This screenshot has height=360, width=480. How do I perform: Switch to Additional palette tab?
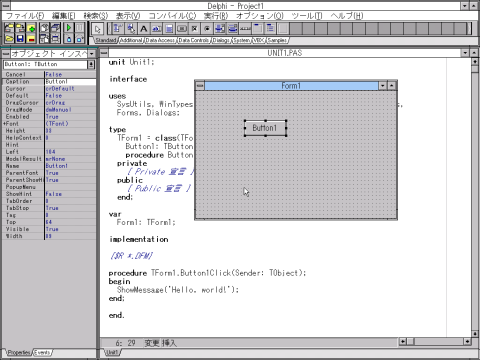131,40
